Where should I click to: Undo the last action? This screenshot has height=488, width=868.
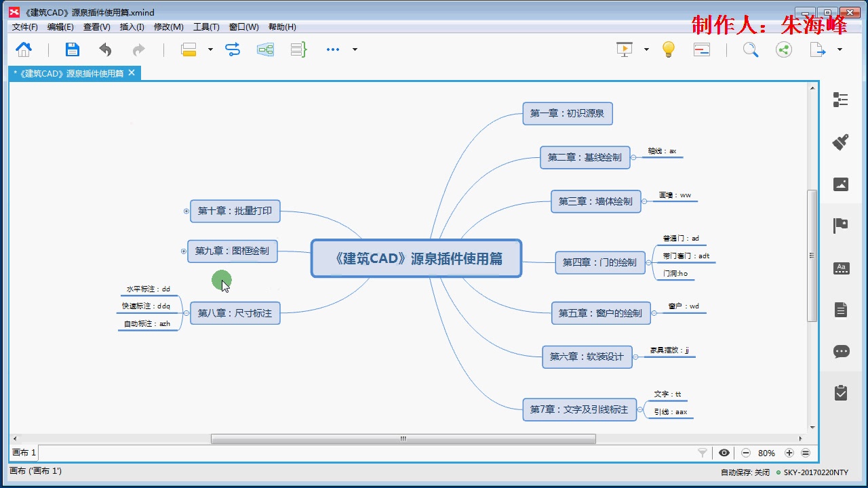click(x=105, y=49)
